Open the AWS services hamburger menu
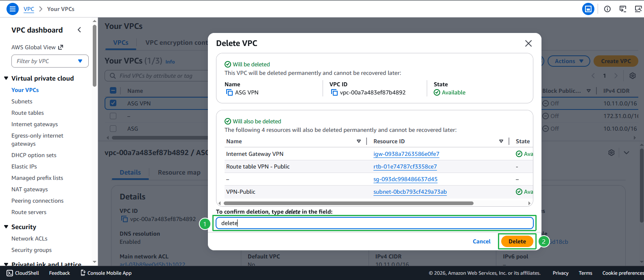644x280 pixels. pyautogui.click(x=13, y=9)
